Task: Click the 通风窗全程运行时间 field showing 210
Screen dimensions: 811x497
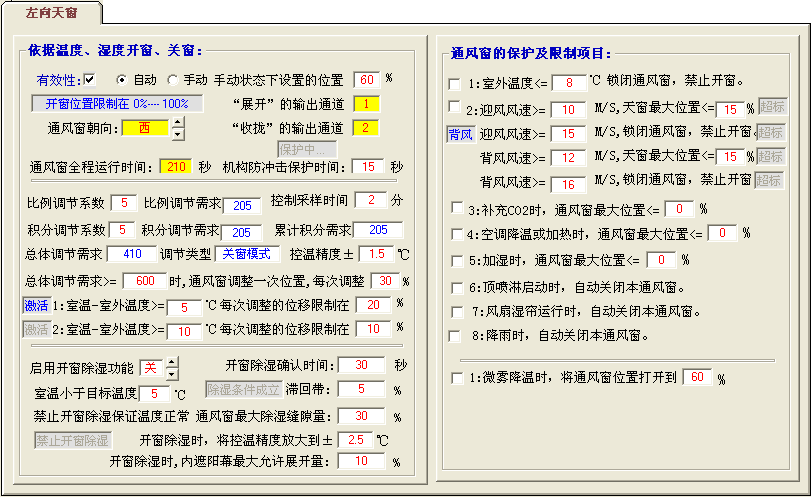Action: tap(175, 167)
